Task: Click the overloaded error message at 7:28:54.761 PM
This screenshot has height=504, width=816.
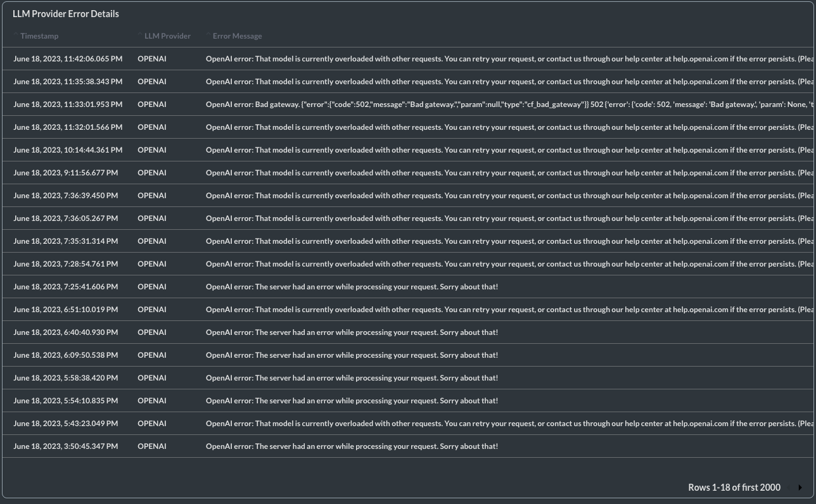Action: [x=509, y=264]
